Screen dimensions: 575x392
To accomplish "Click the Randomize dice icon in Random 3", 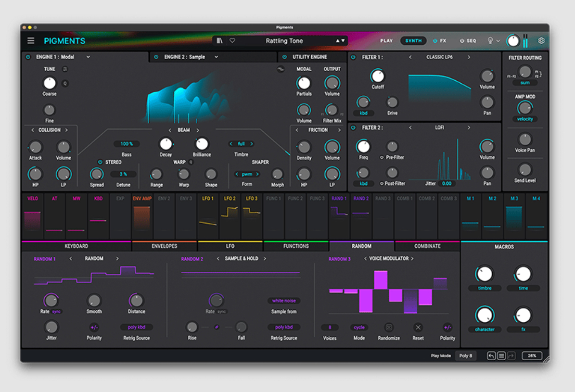I will [x=389, y=327].
